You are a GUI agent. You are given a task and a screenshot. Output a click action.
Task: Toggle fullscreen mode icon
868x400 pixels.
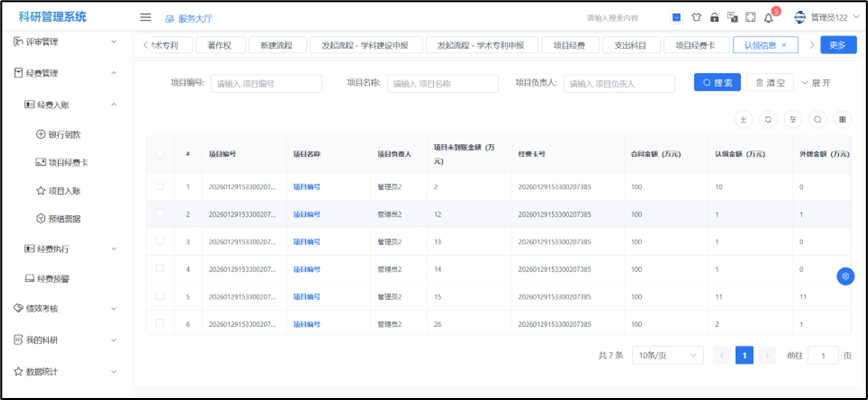750,17
